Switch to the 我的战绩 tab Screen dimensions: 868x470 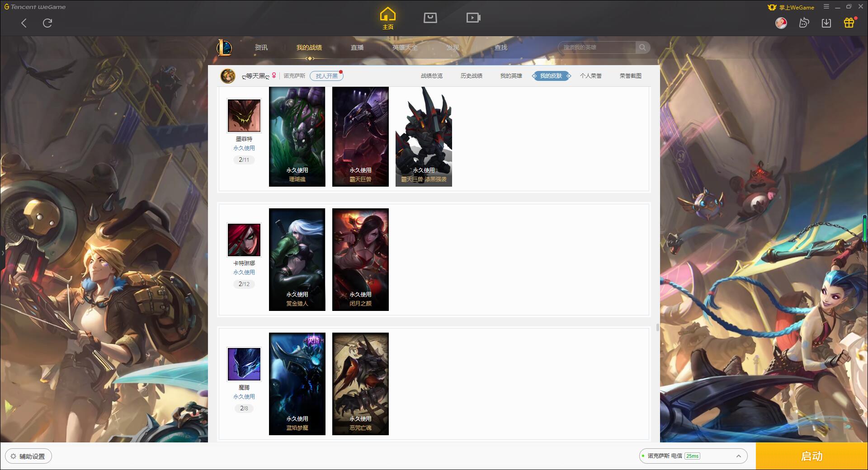pos(309,47)
